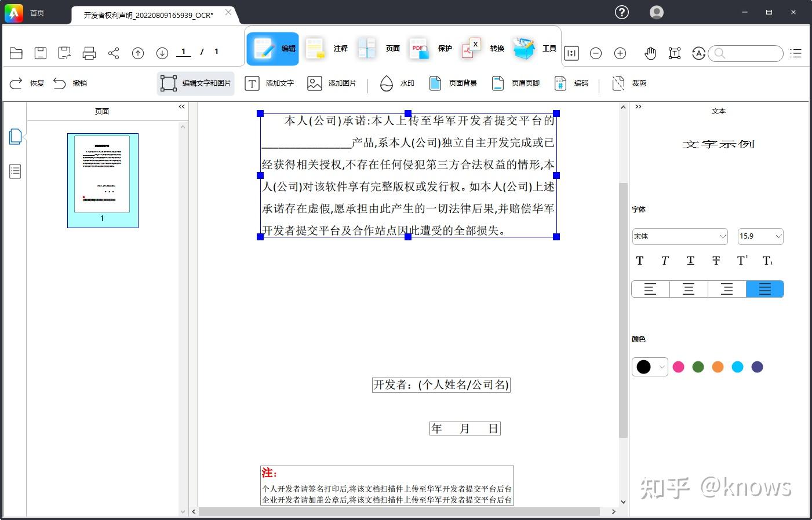Image resolution: width=812 pixels, height=520 pixels.
Task: Click the 编码 numbering button
Action: (x=571, y=83)
